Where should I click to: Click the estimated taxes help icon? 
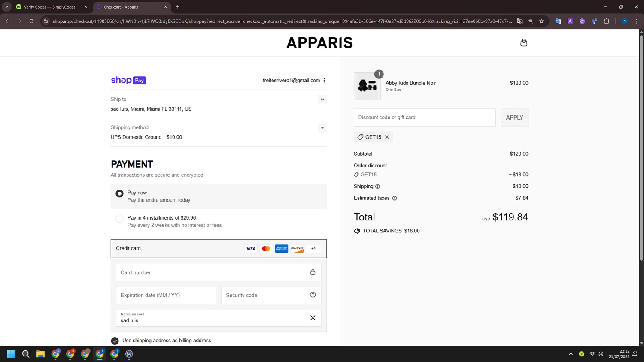(395, 198)
